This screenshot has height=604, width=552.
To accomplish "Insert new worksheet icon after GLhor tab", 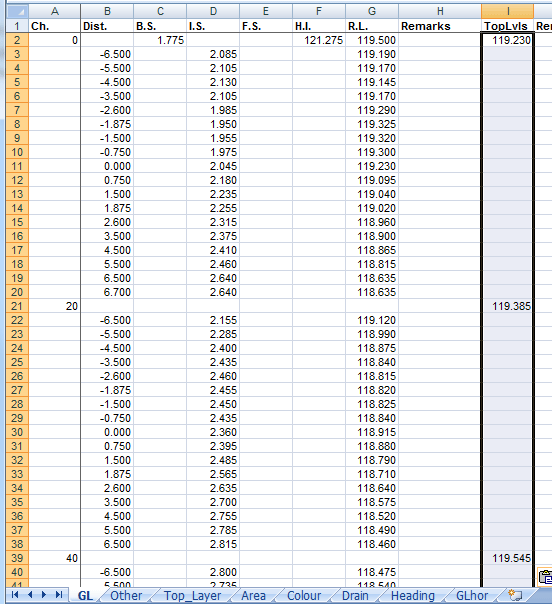I will 515,595.
